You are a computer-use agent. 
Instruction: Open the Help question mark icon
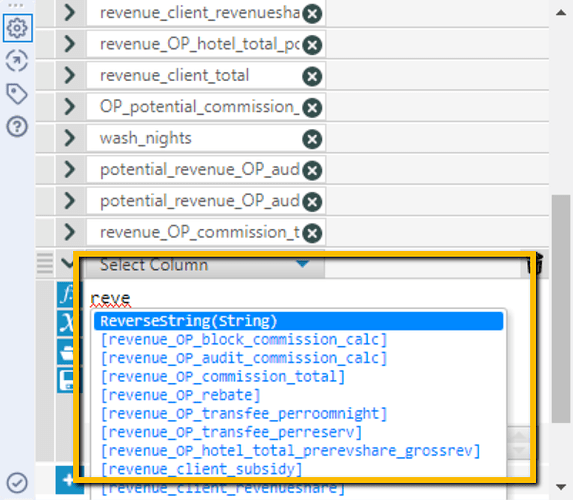[17, 126]
